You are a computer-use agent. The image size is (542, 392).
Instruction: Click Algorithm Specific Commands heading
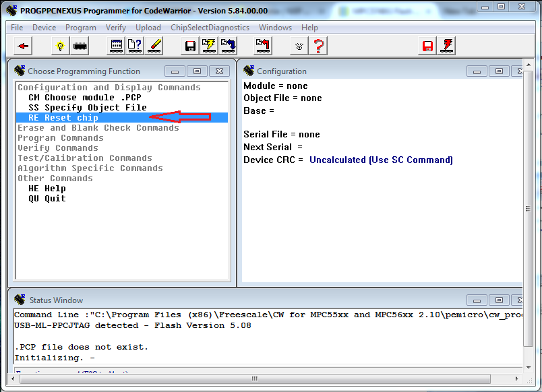(x=90, y=168)
